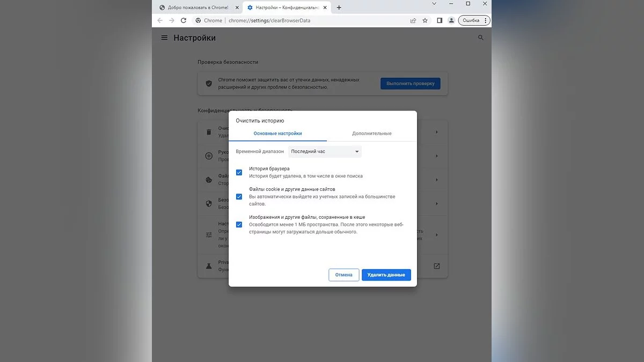Select the Основные настройки tab
The width and height of the screenshot is (644, 362).
click(277, 134)
